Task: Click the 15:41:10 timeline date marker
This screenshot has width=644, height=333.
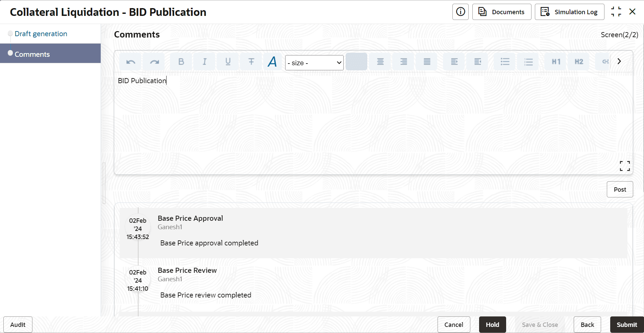Action: 138,280
